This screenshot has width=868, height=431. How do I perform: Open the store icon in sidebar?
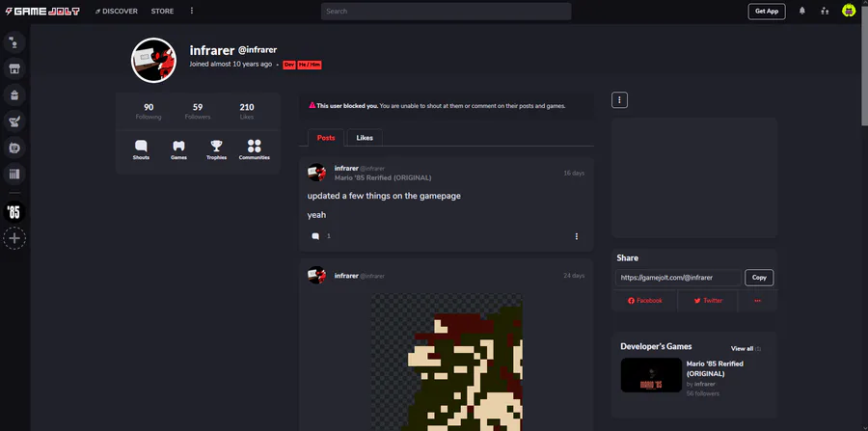click(14, 68)
